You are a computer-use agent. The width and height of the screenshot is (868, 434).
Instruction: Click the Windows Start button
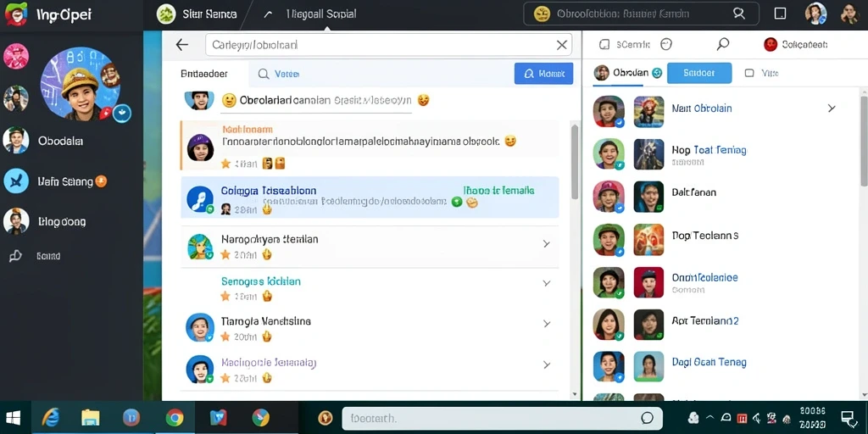(14, 417)
